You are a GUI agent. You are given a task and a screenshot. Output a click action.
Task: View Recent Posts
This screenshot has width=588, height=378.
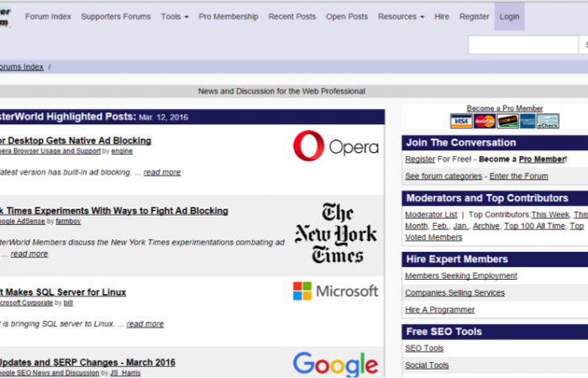click(292, 17)
